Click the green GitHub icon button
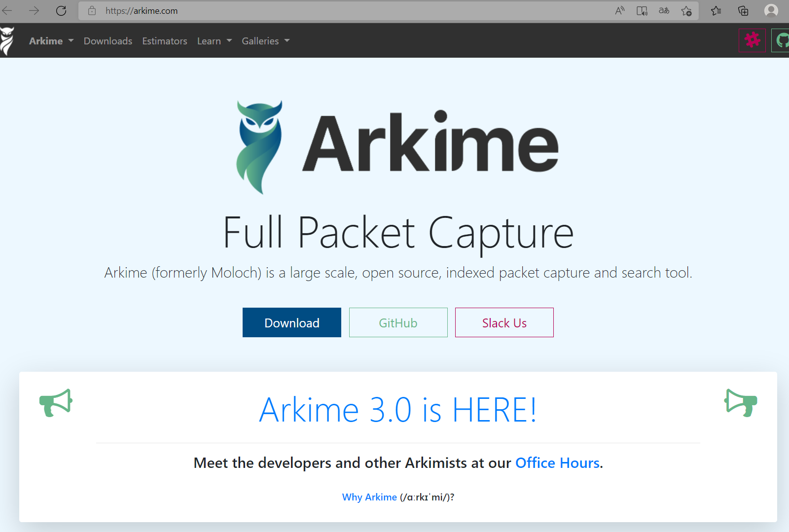789x532 pixels. 781,40
